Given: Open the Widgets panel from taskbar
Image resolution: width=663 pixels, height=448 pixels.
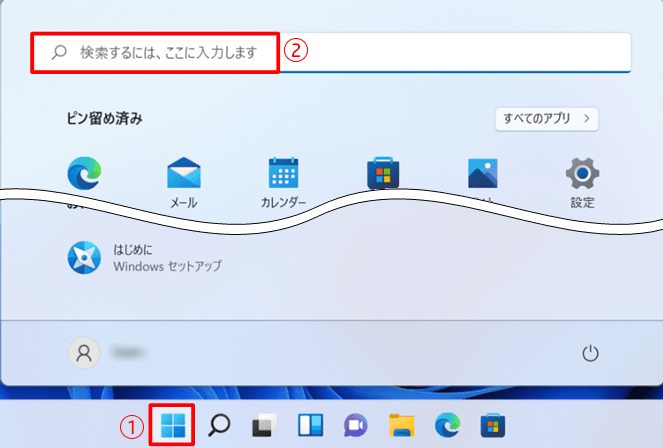Looking at the screenshot, I should [308, 425].
